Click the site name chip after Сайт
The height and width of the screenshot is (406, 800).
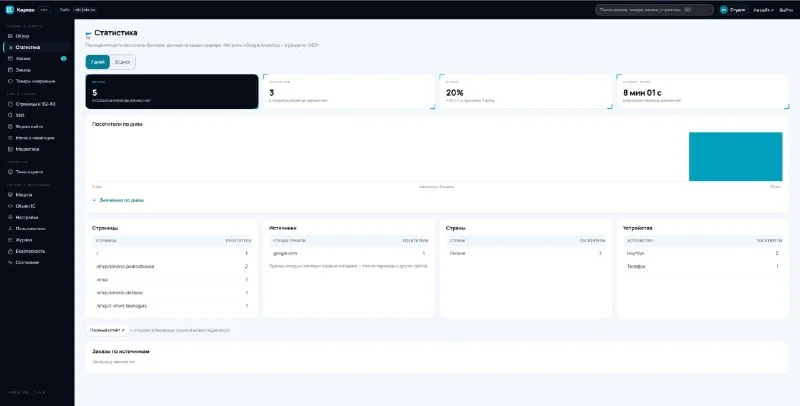84,10
